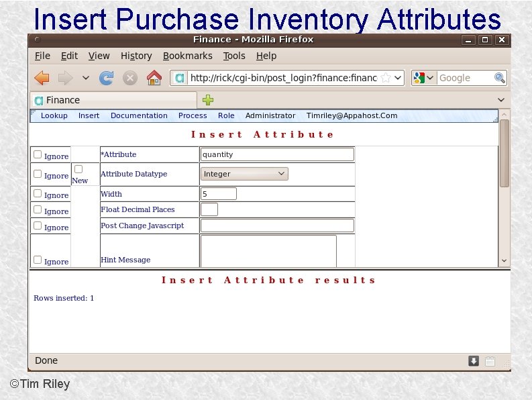The image size is (532, 400).
Task: Click the orange Back arrow button
Action: click(x=42, y=78)
